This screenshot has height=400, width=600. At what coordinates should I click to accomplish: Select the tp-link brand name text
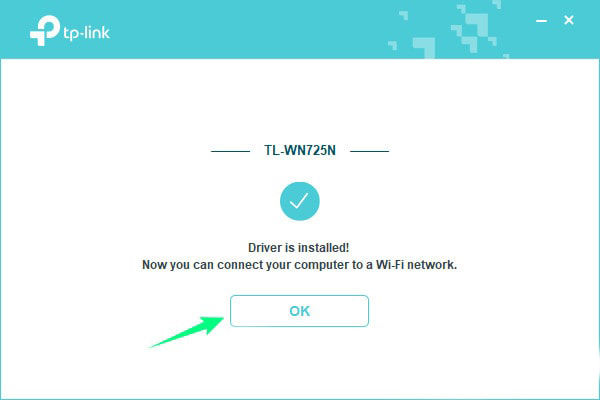(x=86, y=33)
